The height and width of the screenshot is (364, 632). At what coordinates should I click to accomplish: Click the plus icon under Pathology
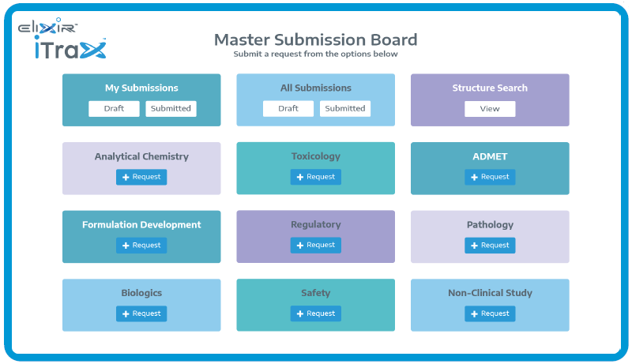coord(474,246)
